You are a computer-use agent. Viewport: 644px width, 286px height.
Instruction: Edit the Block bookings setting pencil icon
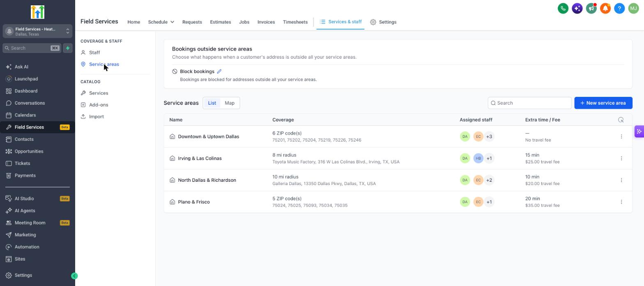[219, 71]
